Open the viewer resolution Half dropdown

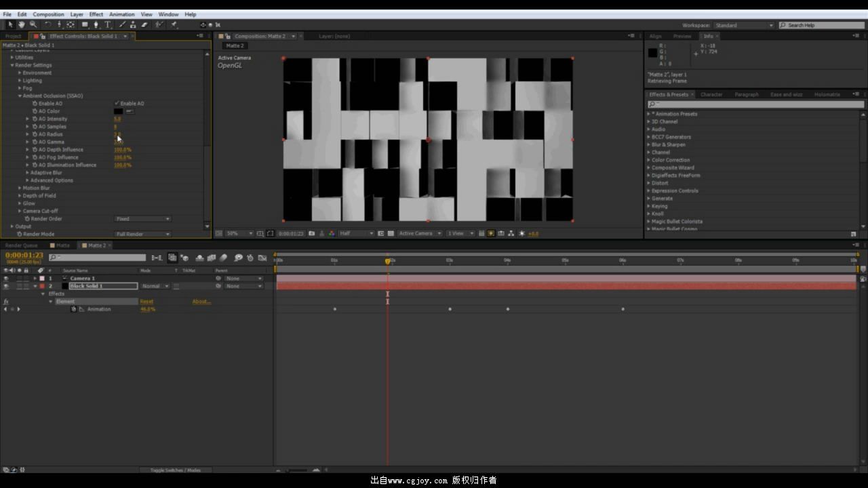[356, 233]
